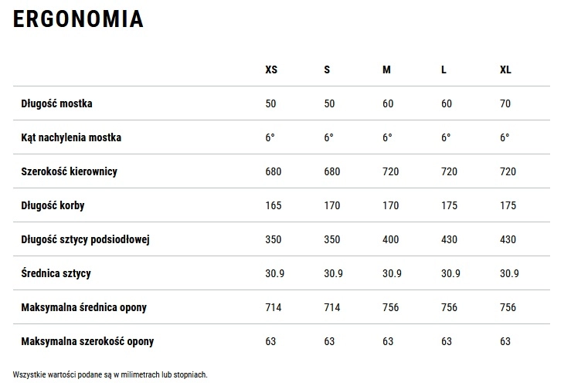Click the Długość mostka row label

(56, 103)
